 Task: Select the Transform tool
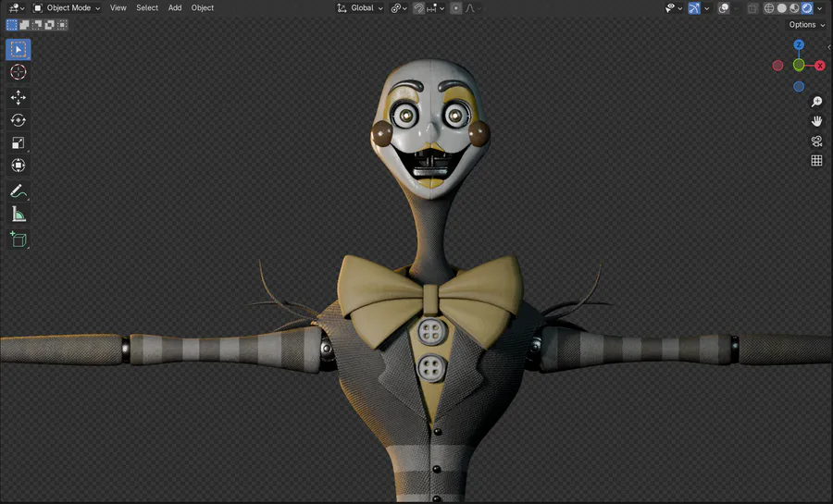(x=19, y=166)
